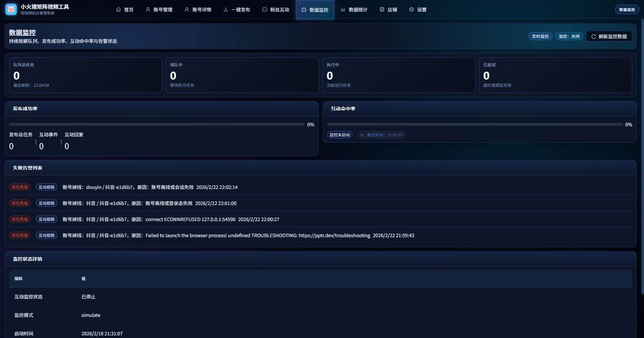Click the 发布成功率 progress bar
644x338 pixels.
(x=157, y=125)
